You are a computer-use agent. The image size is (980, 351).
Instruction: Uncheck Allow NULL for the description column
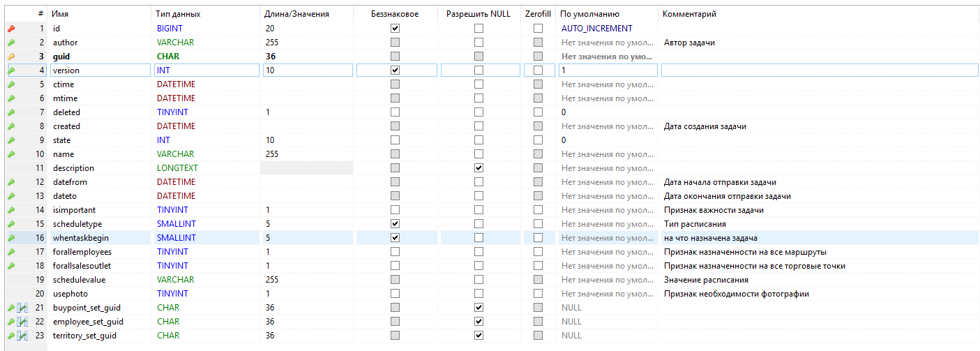478,168
